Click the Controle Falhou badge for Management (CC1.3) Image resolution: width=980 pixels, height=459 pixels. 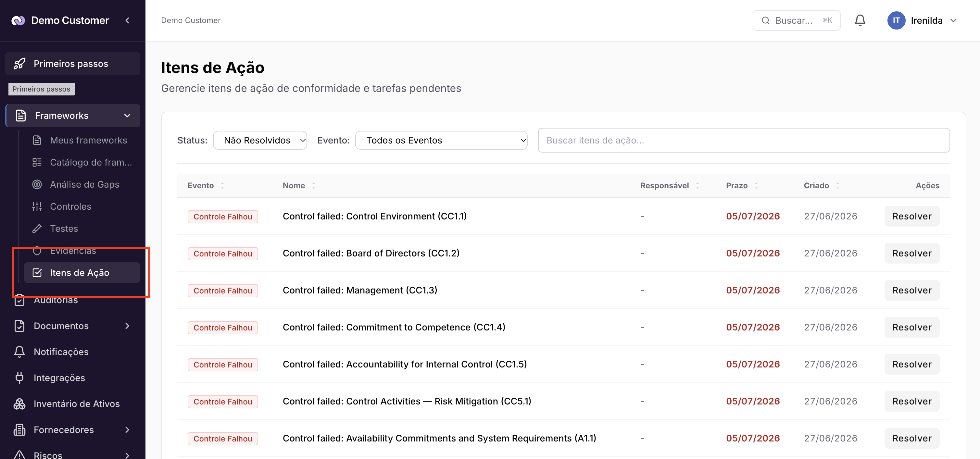pos(222,291)
